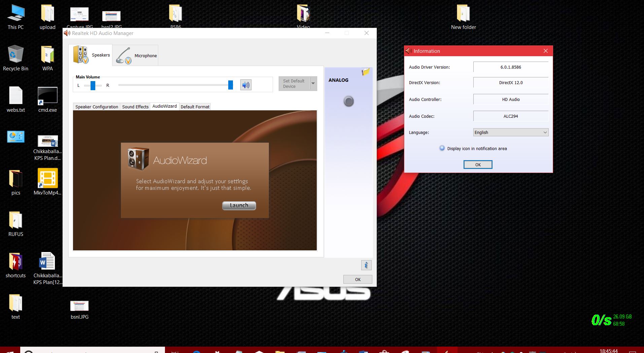Open the 8586 folder desktop icon
Image resolution: width=644 pixels, height=353 pixels.
[x=175, y=16]
